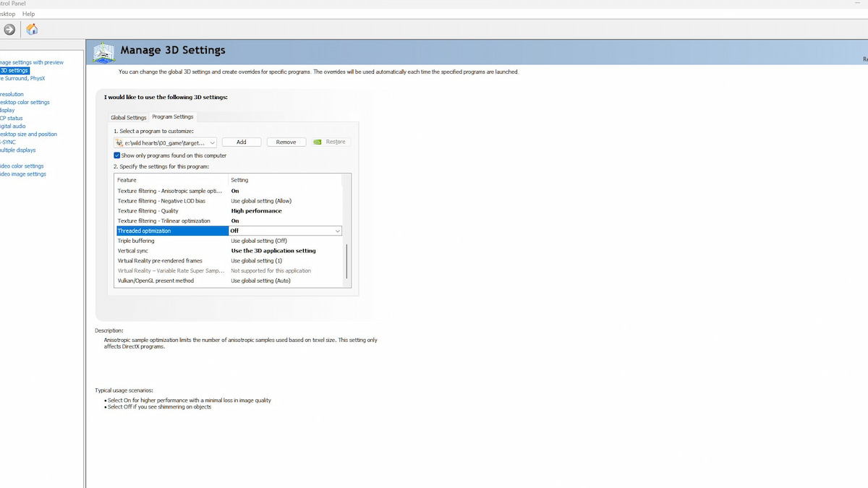This screenshot has height=488, width=868.
Task: Click the Wild Hearts program icon
Action: [119, 142]
